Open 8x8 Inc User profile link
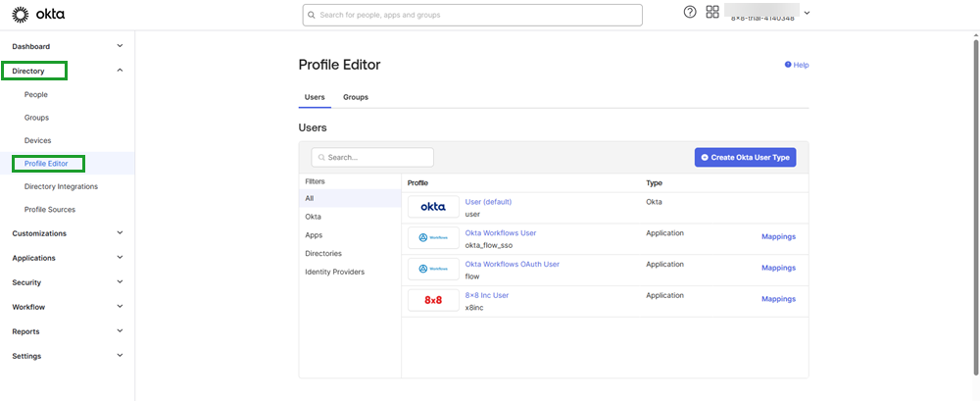Image resolution: width=980 pixels, height=401 pixels. point(487,295)
